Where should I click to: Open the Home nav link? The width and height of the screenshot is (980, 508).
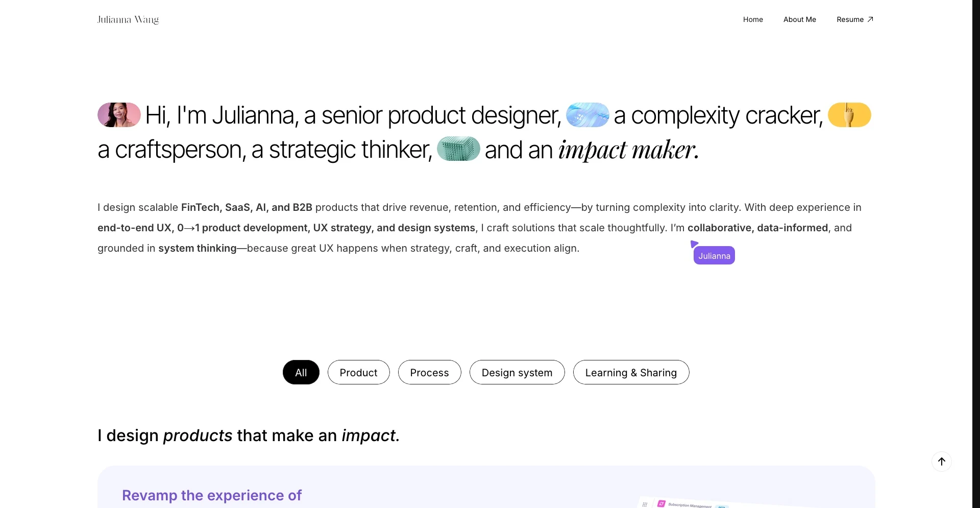click(753, 19)
